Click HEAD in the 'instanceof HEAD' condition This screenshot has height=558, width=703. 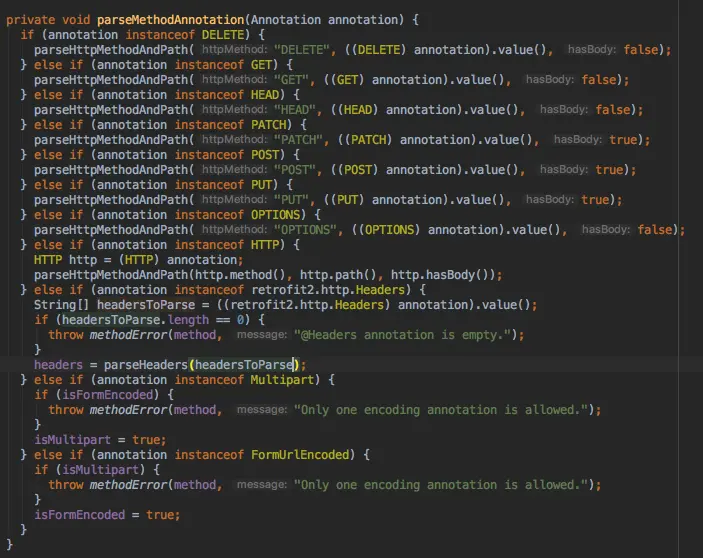(265, 95)
